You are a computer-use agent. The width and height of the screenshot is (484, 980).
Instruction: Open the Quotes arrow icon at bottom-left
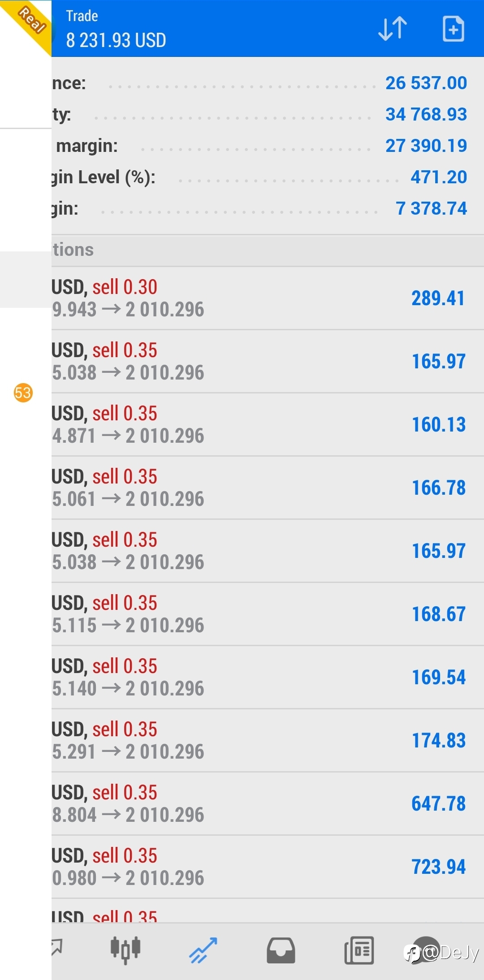(57, 947)
